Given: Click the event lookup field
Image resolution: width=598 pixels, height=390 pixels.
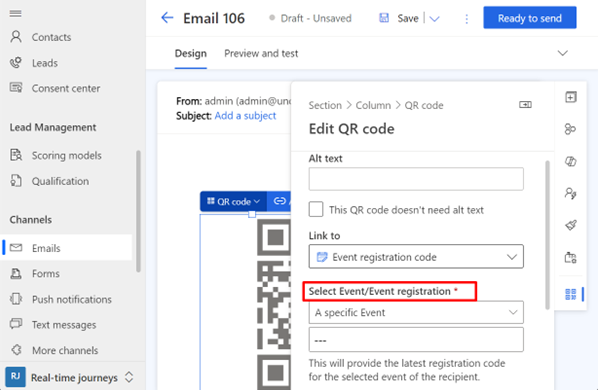Looking at the screenshot, I should pyautogui.click(x=416, y=340).
